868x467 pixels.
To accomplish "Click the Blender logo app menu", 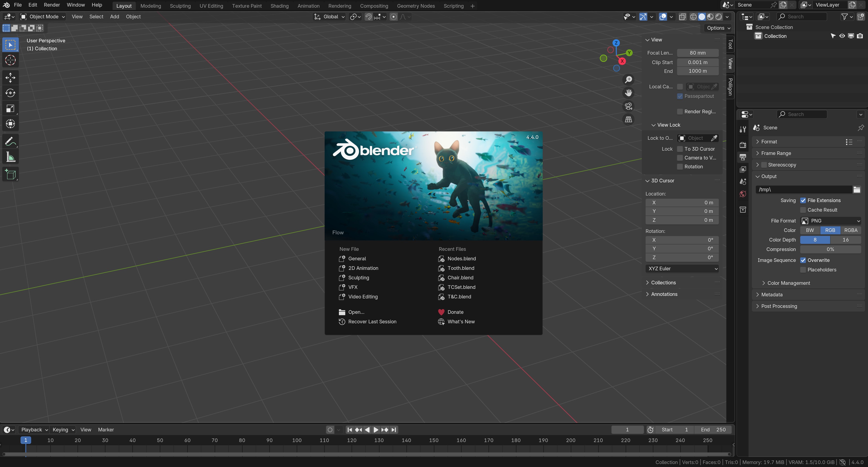I will coord(6,5).
